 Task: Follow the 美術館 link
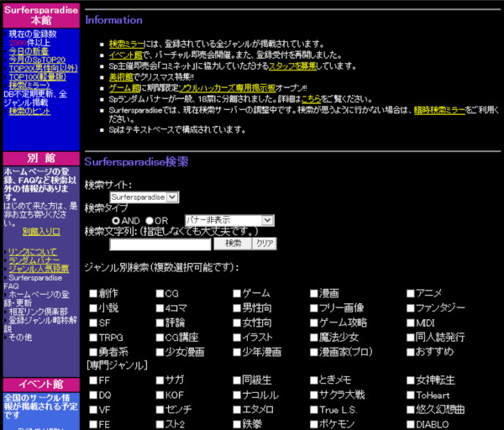click(x=121, y=77)
